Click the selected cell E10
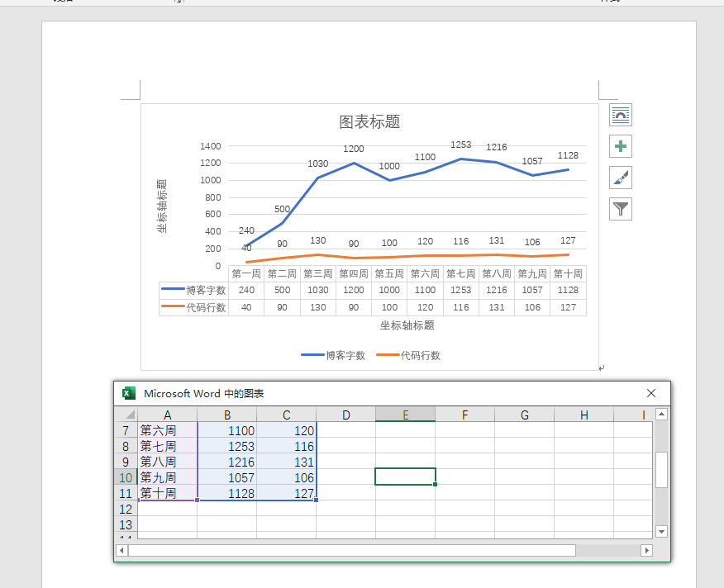Screen dimensions: 724x588 (405, 477)
